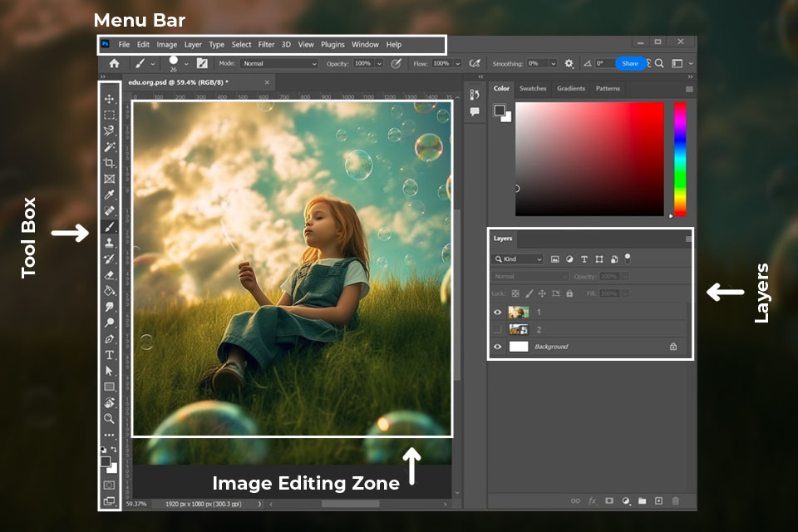Select the Zoom tool in toolbox
Image resolution: width=798 pixels, height=532 pixels.
tap(109, 418)
